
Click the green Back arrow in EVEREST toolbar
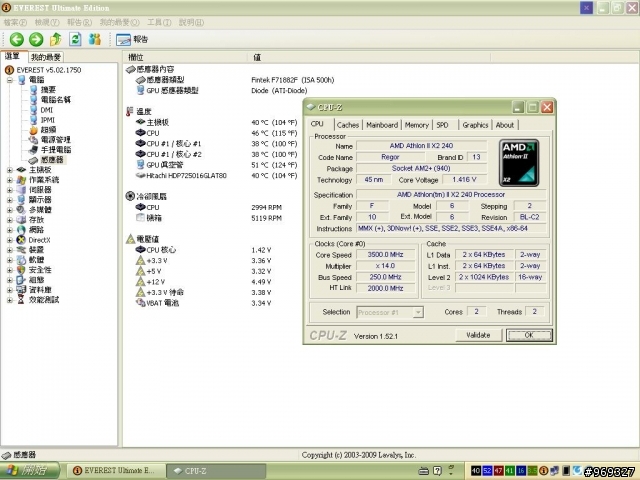pos(17,39)
